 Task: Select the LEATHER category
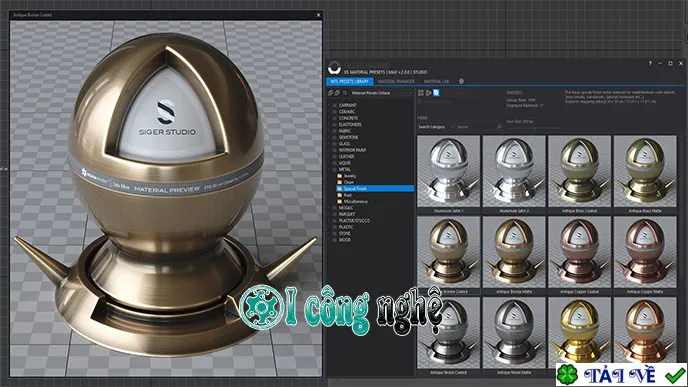[346, 156]
